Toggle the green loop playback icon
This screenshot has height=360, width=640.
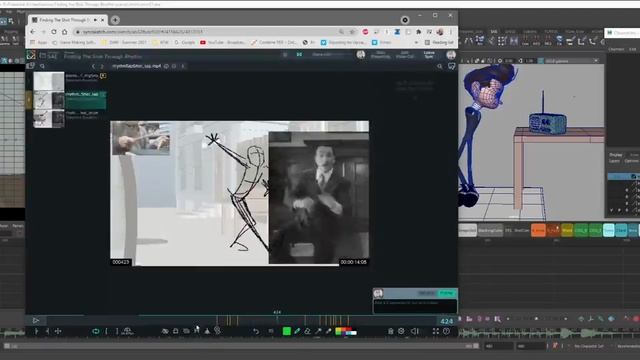[x=96, y=331]
